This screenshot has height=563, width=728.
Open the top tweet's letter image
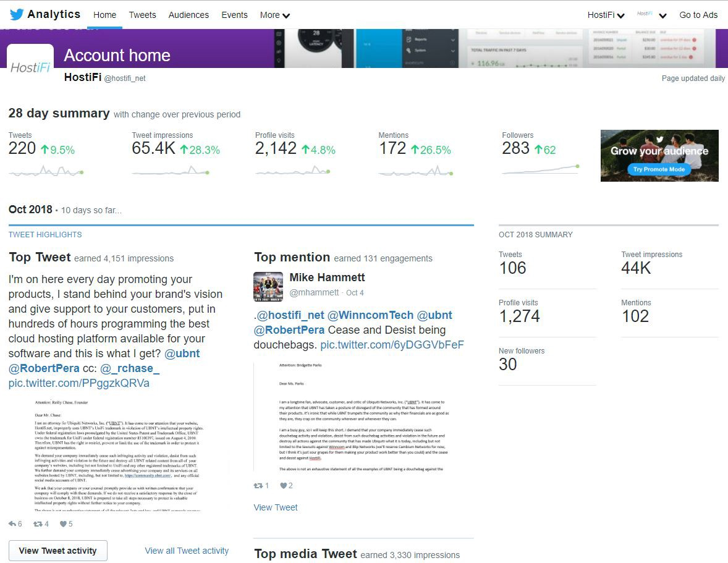[118, 455]
